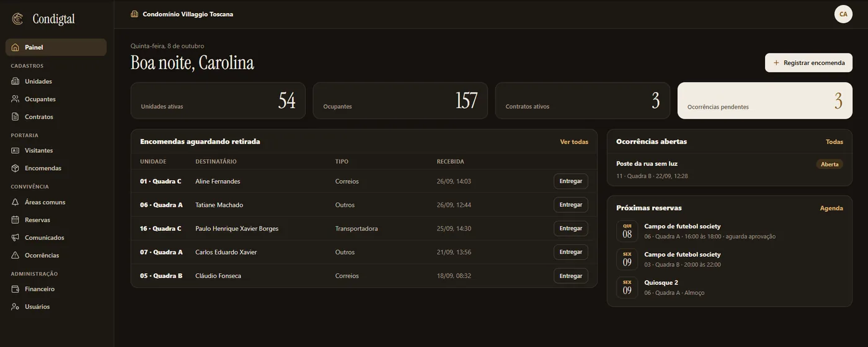Select the Ocorrências pendentes card
Image resolution: width=868 pixels, height=347 pixels.
(764, 101)
